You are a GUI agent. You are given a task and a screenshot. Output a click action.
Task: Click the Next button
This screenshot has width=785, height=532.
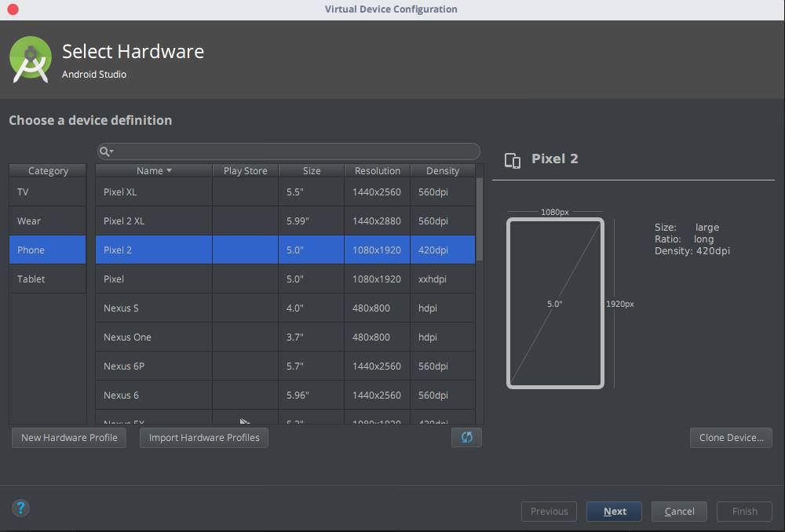pyautogui.click(x=615, y=511)
